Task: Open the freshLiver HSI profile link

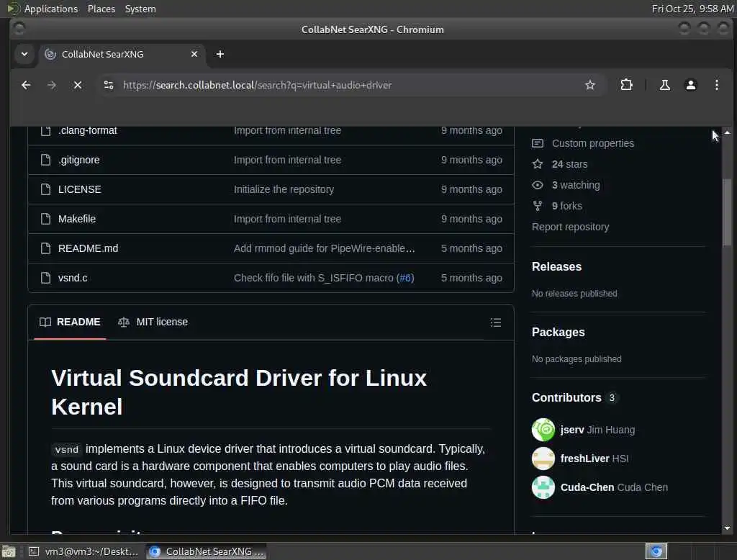Action: point(594,459)
